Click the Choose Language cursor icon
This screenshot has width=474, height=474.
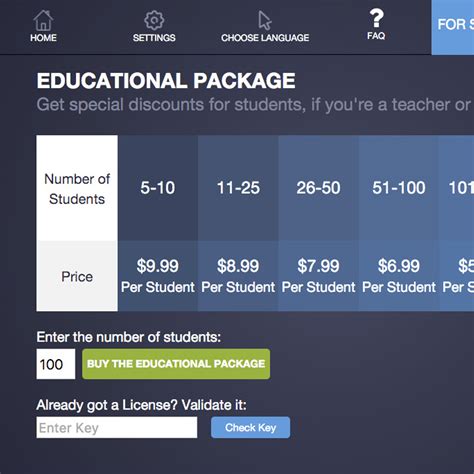pos(265,20)
